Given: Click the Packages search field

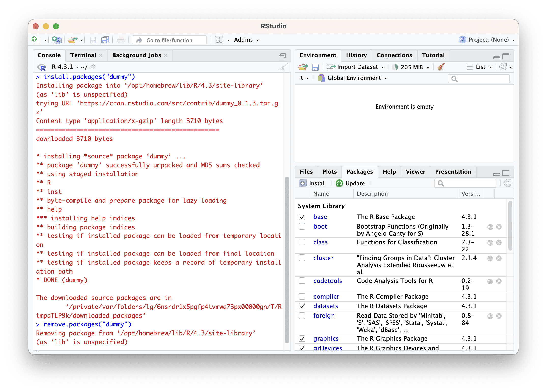Looking at the screenshot, I should (x=465, y=183).
